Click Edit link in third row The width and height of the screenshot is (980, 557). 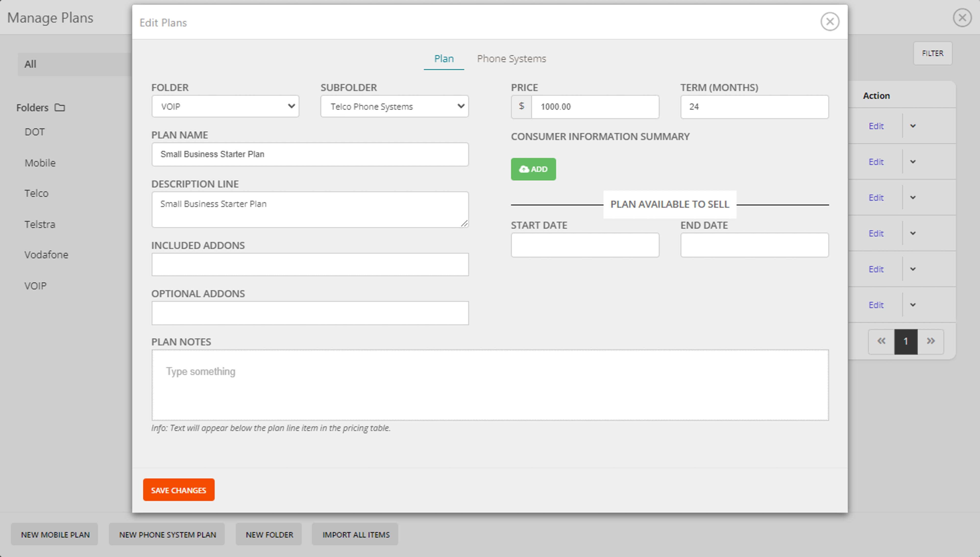pyautogui.click(x=876, y=198)
